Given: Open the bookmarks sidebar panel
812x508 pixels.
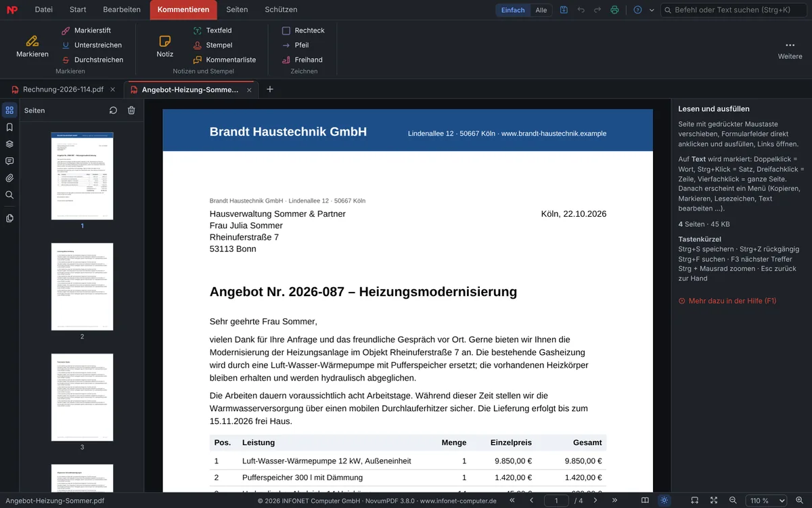Looking at the screenshot, I should [9, 127].
